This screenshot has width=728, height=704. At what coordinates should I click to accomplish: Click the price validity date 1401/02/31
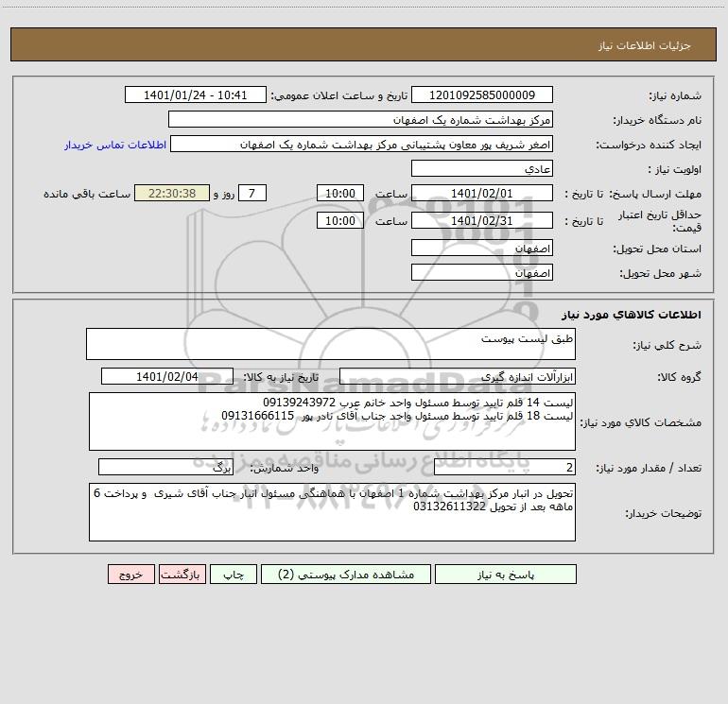pos(482,220)
